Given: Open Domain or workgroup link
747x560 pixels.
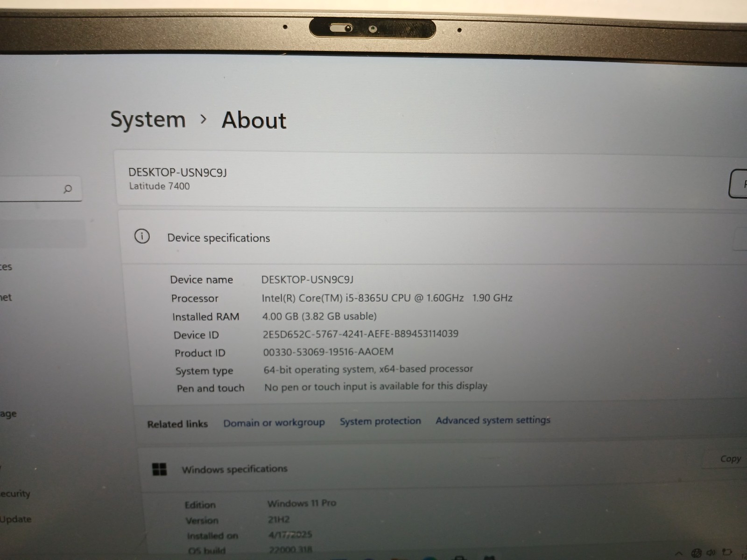Looking at the screenshot, I should coord(274,423).
